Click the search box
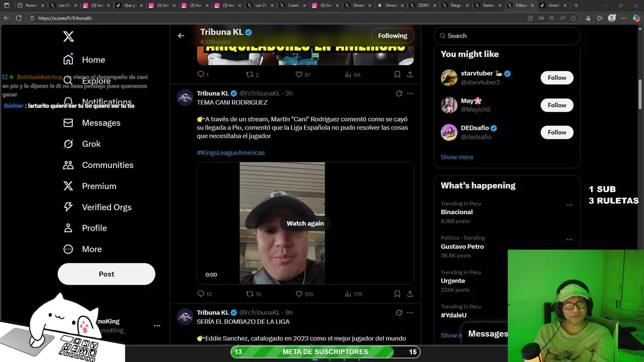 point(507,36)
